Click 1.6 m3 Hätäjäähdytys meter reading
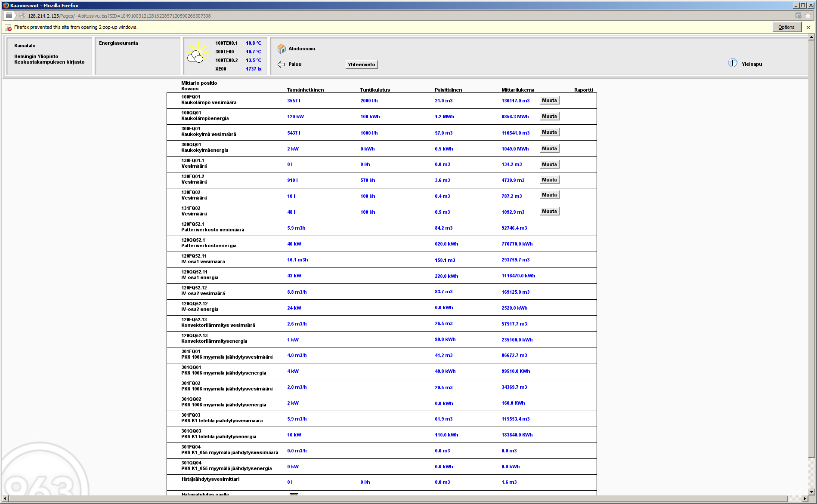This screenshot has width=817, height=504. click(x=509, y=482)
